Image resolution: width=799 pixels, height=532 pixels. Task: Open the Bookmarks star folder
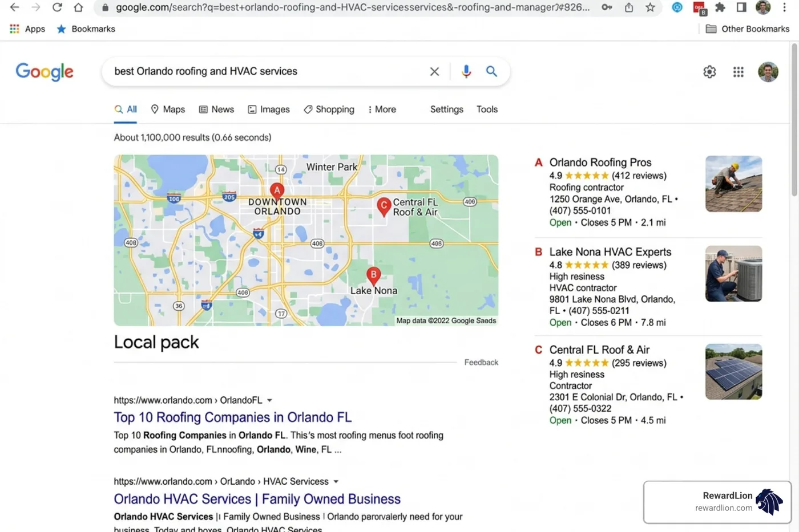click(86, 29)
